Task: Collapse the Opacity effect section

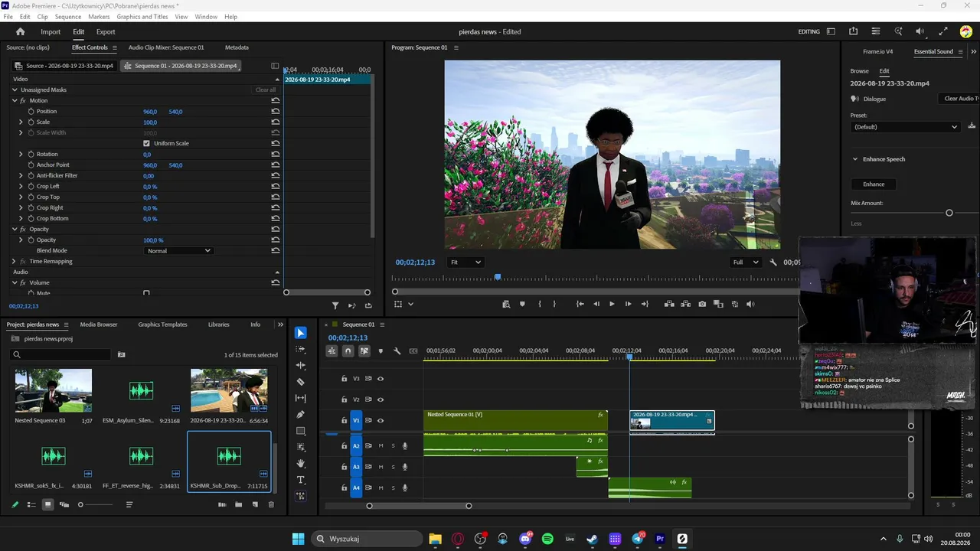Action: (x=14, y=229)
